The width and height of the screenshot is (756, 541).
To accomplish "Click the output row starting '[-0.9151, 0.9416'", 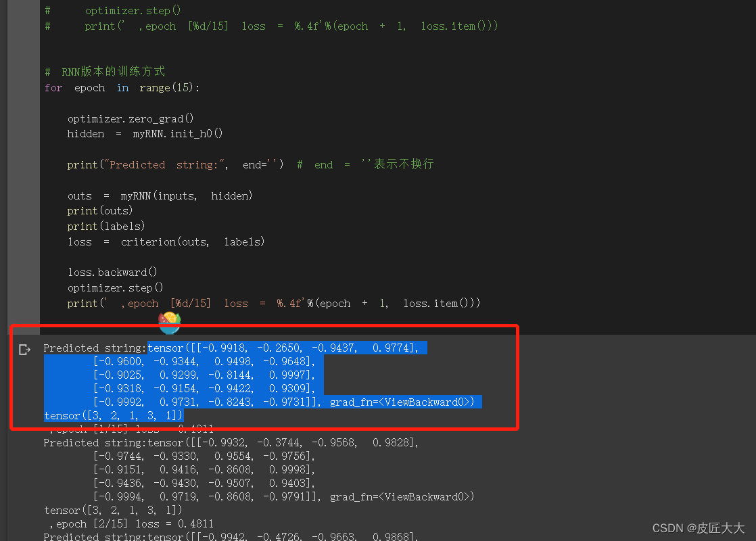I will coord(204,469).
